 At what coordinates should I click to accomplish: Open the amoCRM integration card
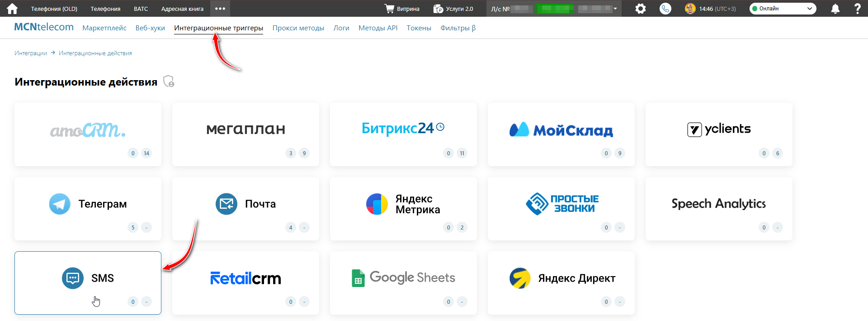[x=88, y=134]
